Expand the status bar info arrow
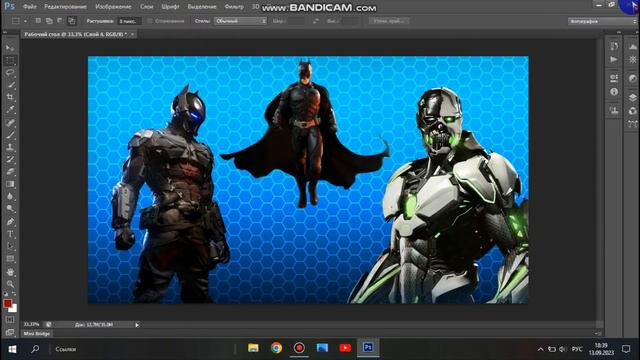The height and width of the screenshot is (360, 640). click(x=137, y=325)
